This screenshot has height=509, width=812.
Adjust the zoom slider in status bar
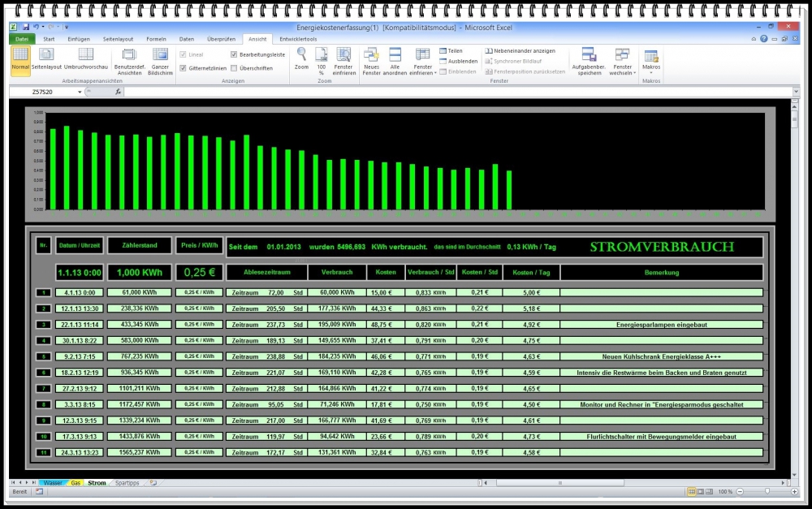pos(767,492)
